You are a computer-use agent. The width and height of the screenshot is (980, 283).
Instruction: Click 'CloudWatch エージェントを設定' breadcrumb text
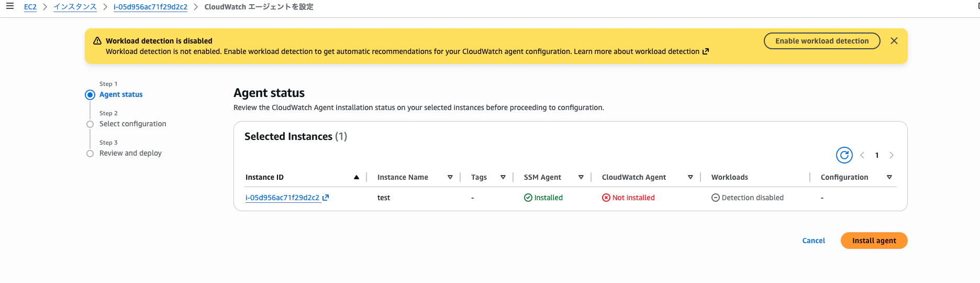coord(259,7)
